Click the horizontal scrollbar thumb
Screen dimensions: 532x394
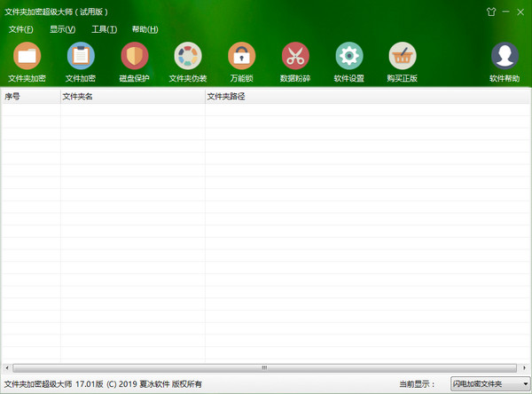click(x=263, y=367)
